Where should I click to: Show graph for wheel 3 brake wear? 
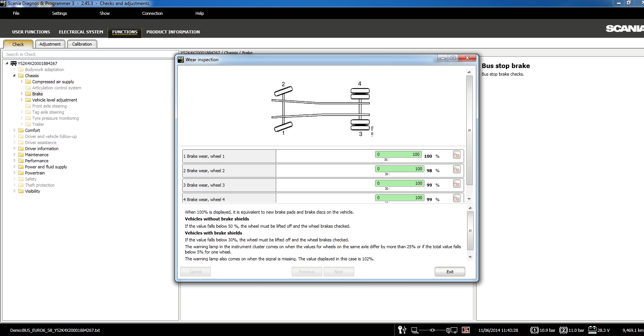tap(456, 184)
